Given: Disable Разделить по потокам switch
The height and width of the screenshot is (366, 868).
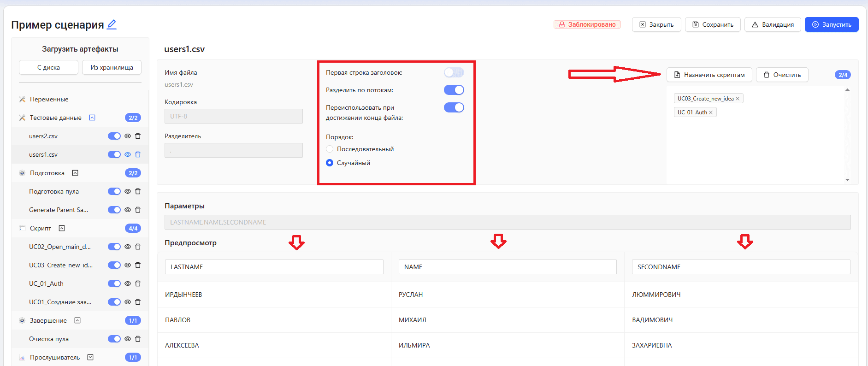Looking at the screenshot, I should 454,90.
